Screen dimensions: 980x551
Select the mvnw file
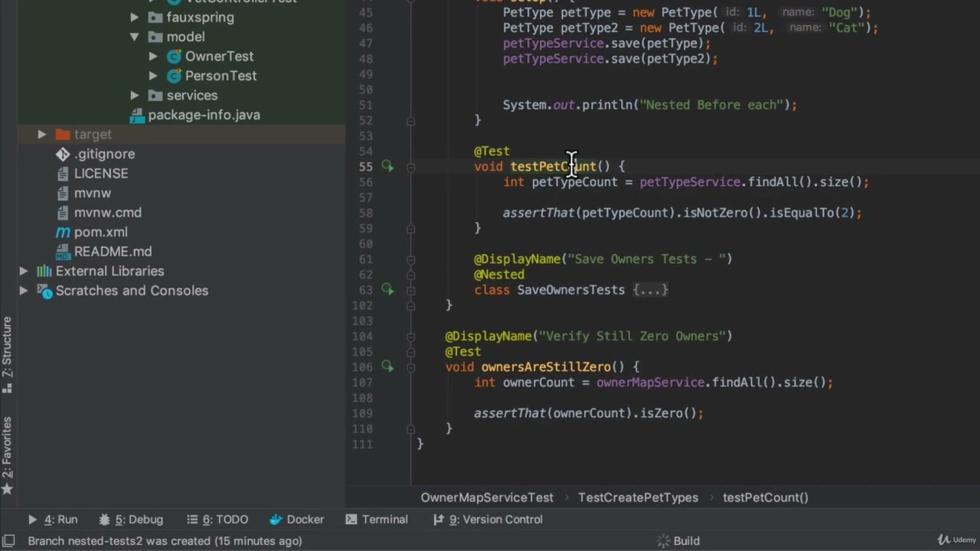(93, 193)
